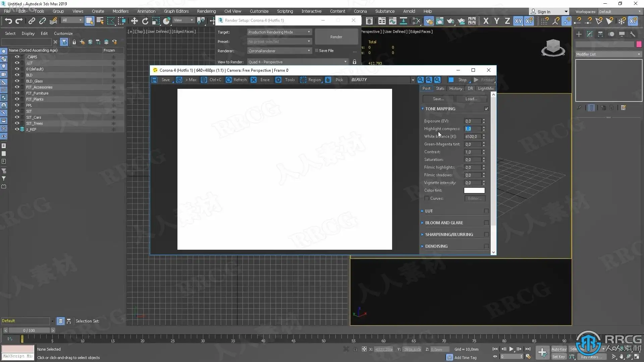The height and width of the screenshot is (362, 644).
Task: Switch to the LightMix tab
Action: pos(485,88)
